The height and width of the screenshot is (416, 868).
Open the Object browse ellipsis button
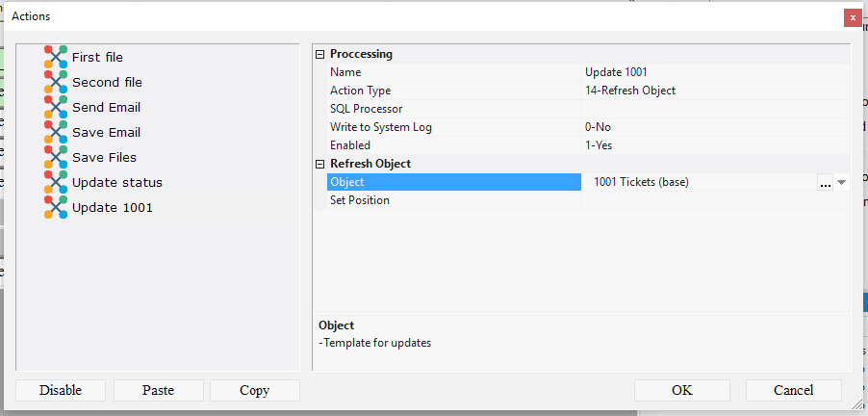click(x=825, y=182)
